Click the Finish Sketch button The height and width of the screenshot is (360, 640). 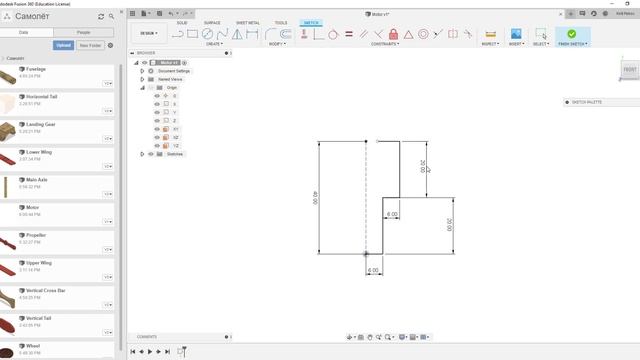[x=572, y=37]
